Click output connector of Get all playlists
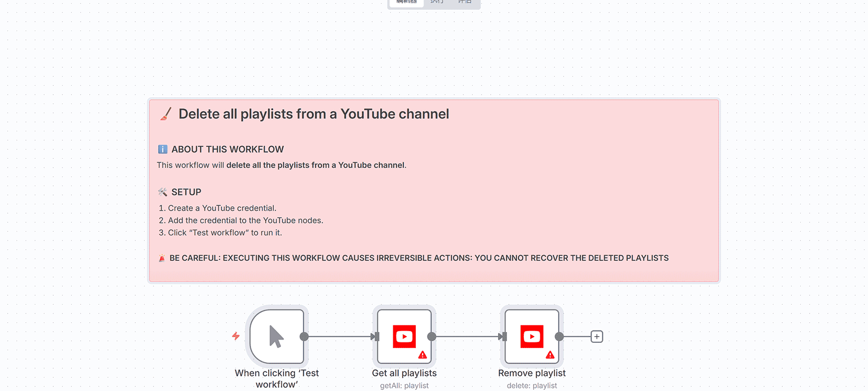Image resolution: width=868 pixels, height=391 pixels. (x=432, y=337)
